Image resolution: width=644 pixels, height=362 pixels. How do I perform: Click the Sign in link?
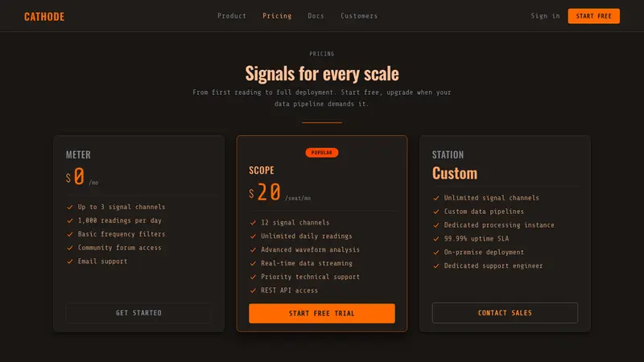(x=545, y=16)
